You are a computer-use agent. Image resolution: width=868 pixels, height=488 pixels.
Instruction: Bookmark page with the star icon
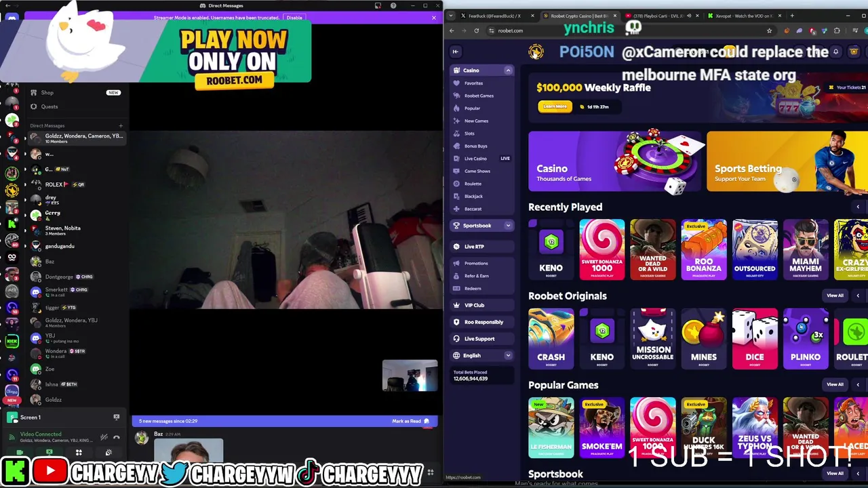(769, 30)
